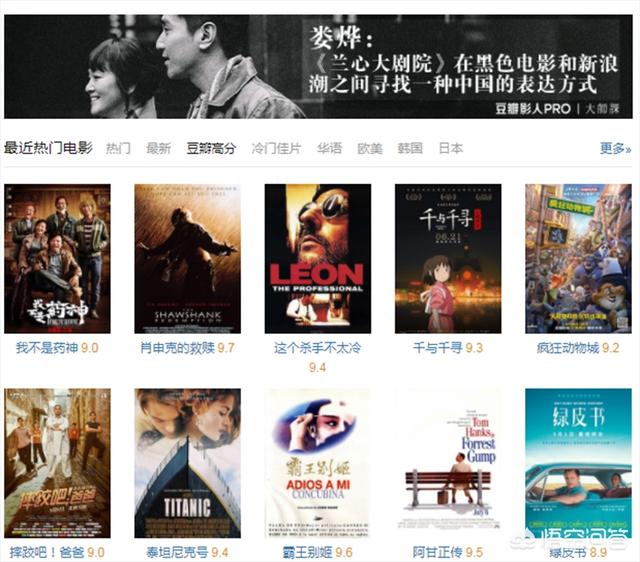Select the 欧美 tab

370,148
